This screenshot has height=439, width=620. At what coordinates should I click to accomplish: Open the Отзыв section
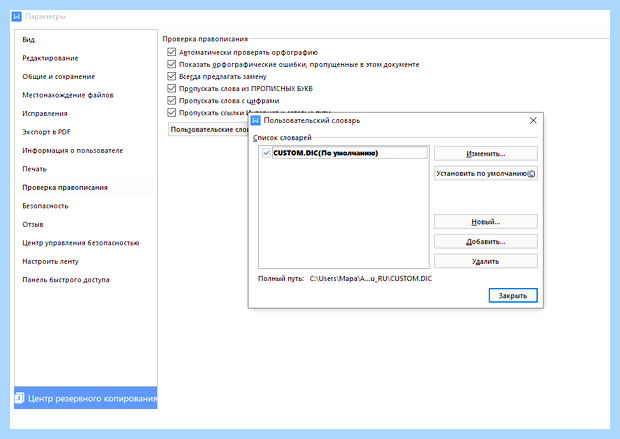pyautogui.click(x=33, y=225)
